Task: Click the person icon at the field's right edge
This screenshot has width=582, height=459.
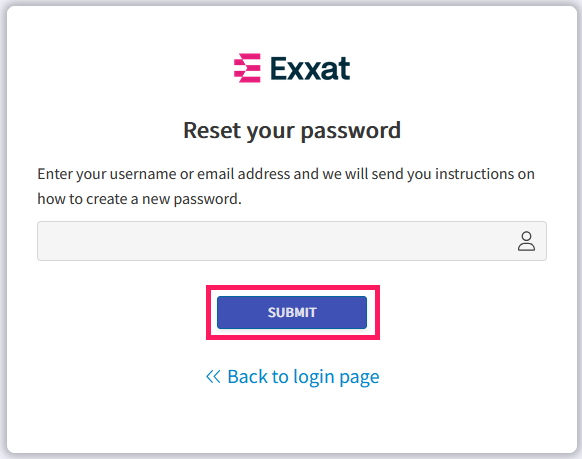Action: coord(526,241)
